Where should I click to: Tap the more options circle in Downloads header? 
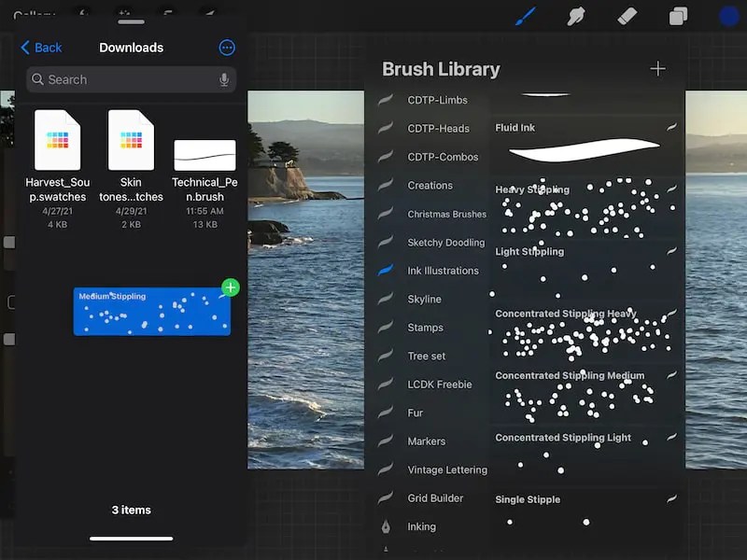(x=227, y=48)
